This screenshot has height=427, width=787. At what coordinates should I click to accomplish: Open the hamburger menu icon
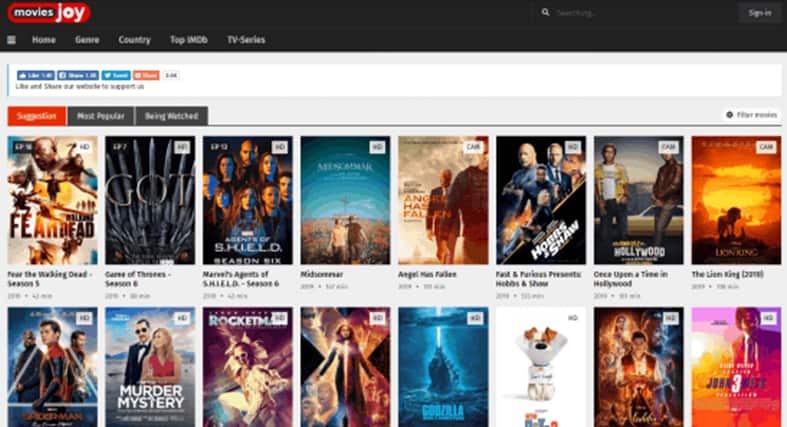(12, 40)
